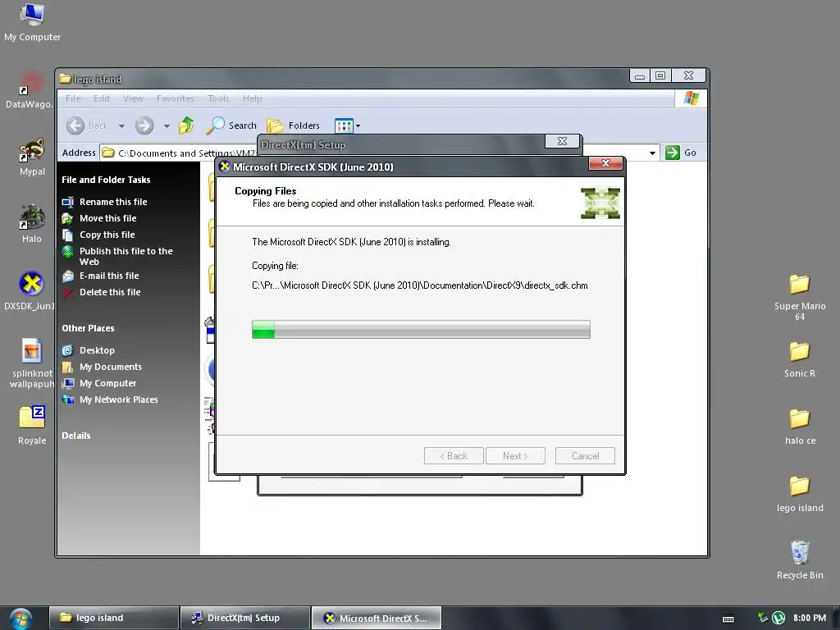Open the Views dropdown arrow

[358, 126]
